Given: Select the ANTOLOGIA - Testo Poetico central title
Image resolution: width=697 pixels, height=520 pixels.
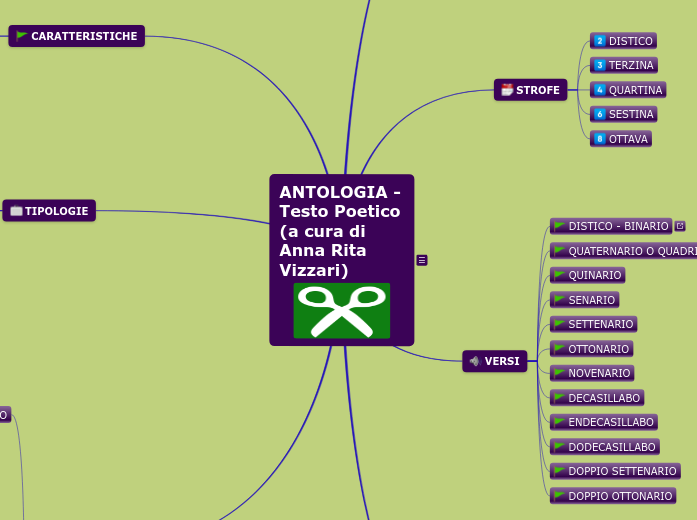Looking at the screenshot, I should point(340,231).
